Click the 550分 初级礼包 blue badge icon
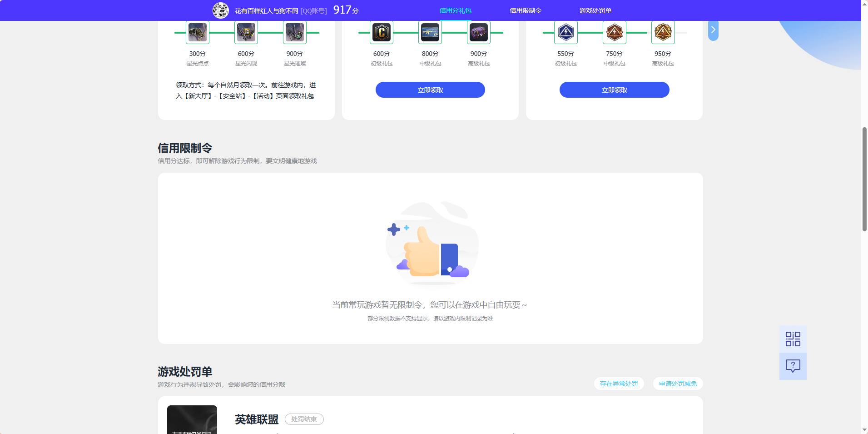This screenshot has height=434, width=868. click(566, 32)
